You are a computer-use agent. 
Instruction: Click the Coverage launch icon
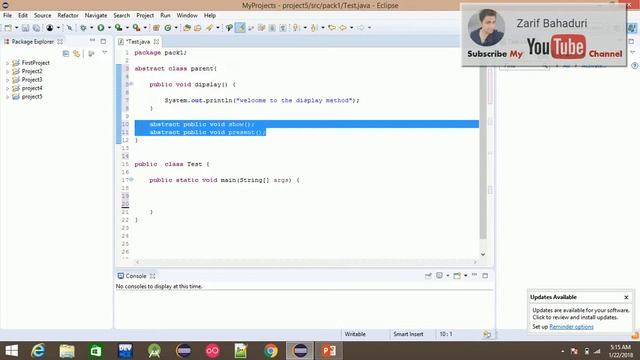pos(118,28)
